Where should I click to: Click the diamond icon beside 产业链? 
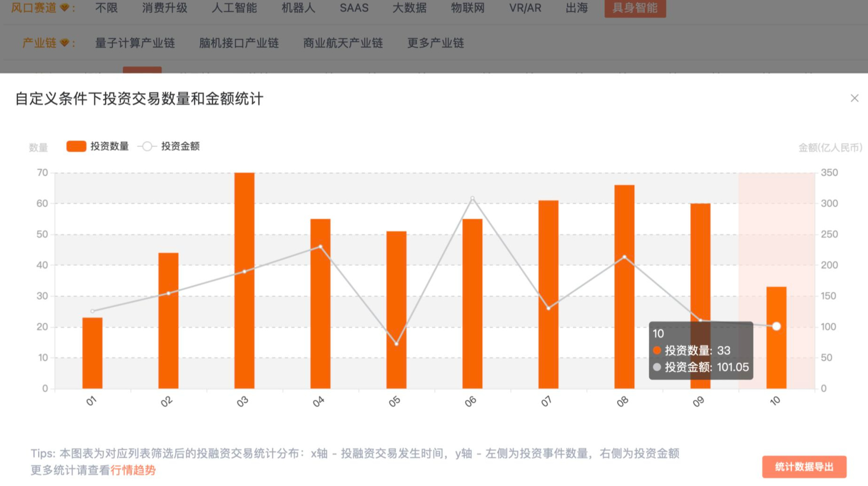pos(64,43)
